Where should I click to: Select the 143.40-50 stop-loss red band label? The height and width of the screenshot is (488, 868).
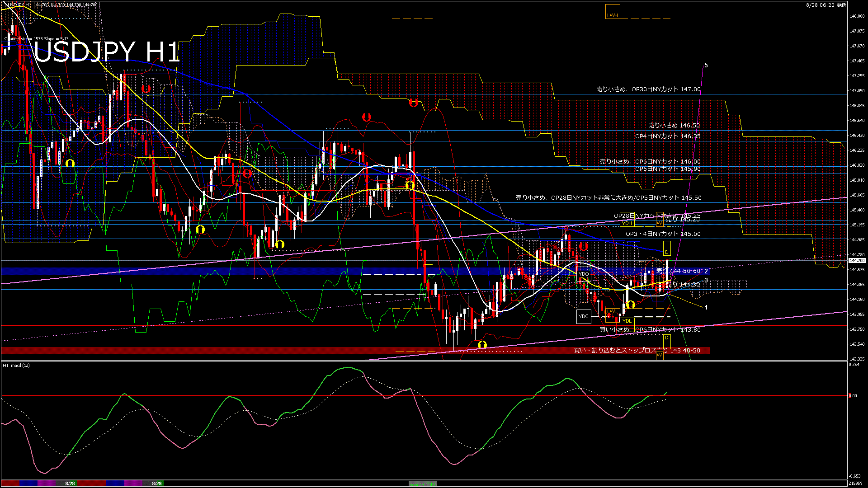[637, 351]
